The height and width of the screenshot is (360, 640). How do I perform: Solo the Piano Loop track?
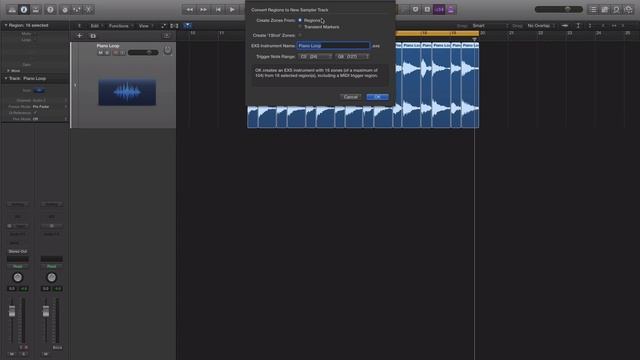coord(107,53)
